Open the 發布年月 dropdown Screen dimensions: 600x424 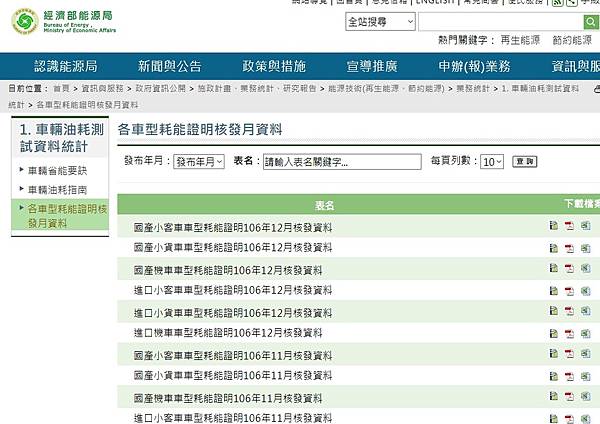(199, 161)
